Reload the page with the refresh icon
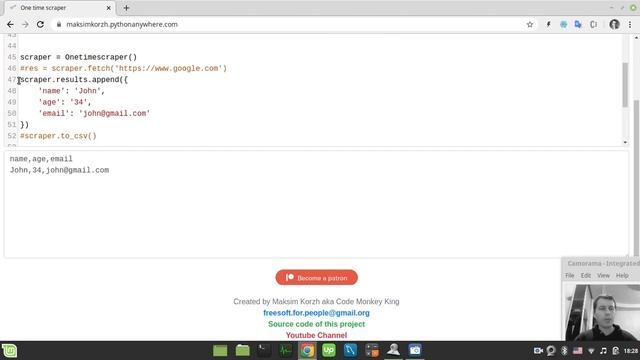 [x=40, y=24]
